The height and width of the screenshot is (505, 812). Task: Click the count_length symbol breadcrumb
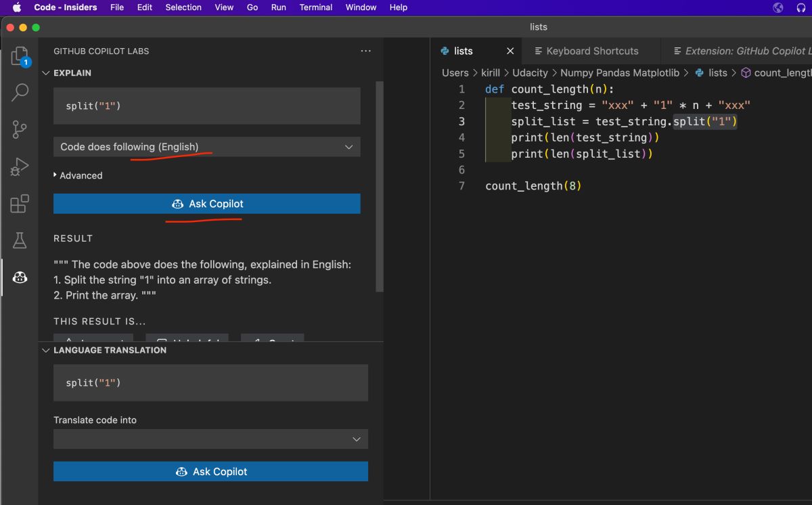[776, 72]
